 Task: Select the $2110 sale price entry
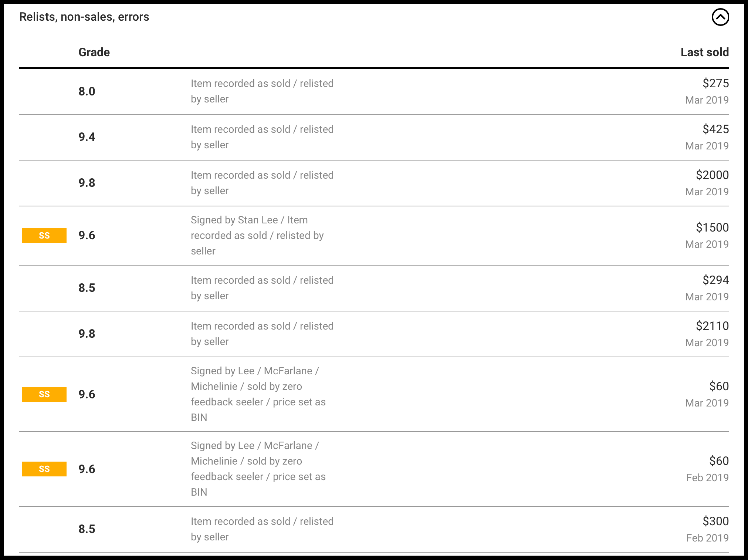click(x=712, y=326)
